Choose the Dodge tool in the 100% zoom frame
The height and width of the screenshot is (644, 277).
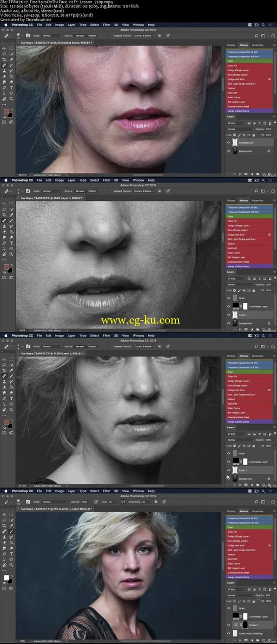pyautogui.click(x=11, y=237)
